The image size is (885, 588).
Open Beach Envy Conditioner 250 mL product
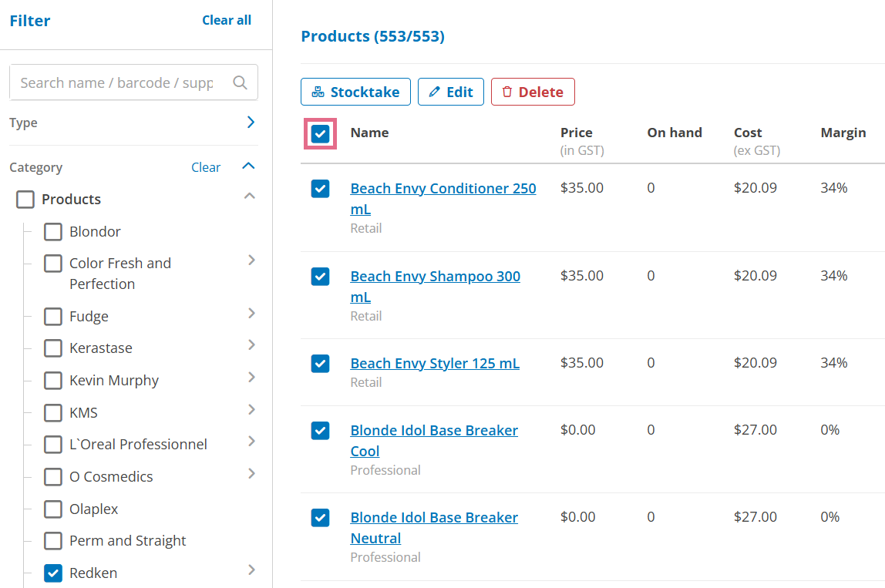pyautogui.click(x=443, y=199)
